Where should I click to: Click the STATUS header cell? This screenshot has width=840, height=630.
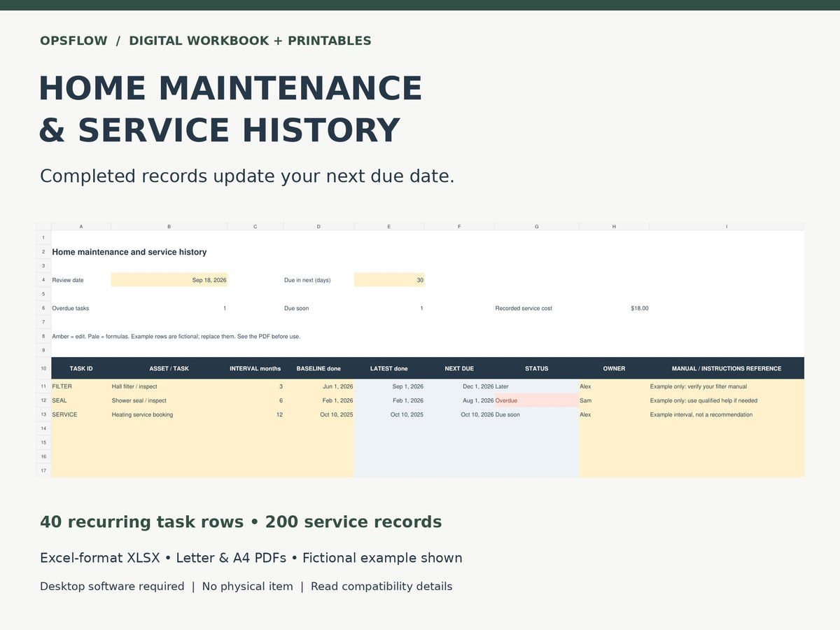537,368
